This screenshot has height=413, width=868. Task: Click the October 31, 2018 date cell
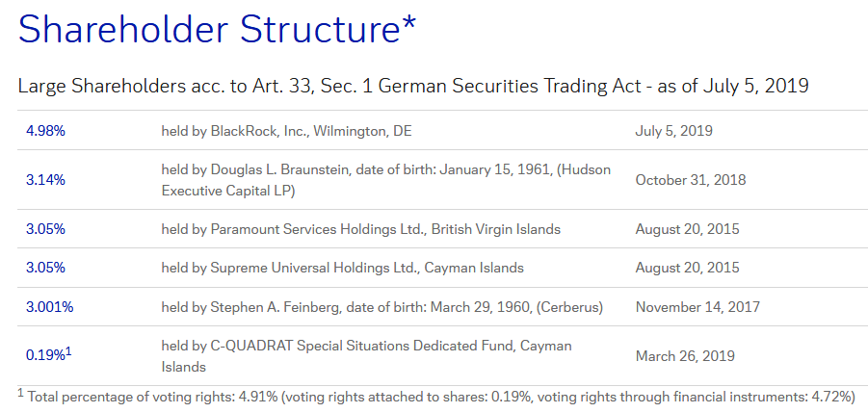[691, 180]
